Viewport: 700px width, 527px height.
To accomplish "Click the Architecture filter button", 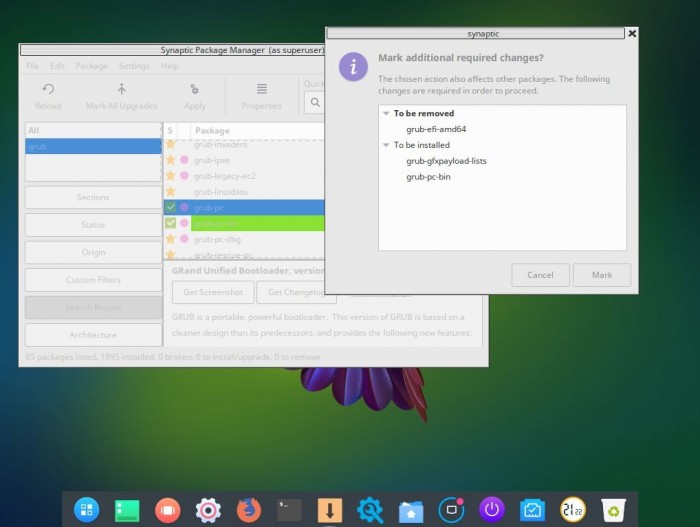I will 93,335.
